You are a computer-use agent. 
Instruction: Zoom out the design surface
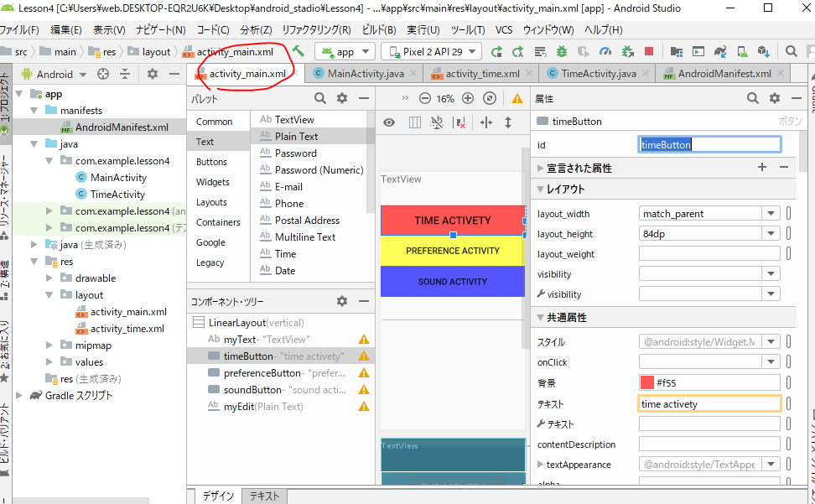424,98
